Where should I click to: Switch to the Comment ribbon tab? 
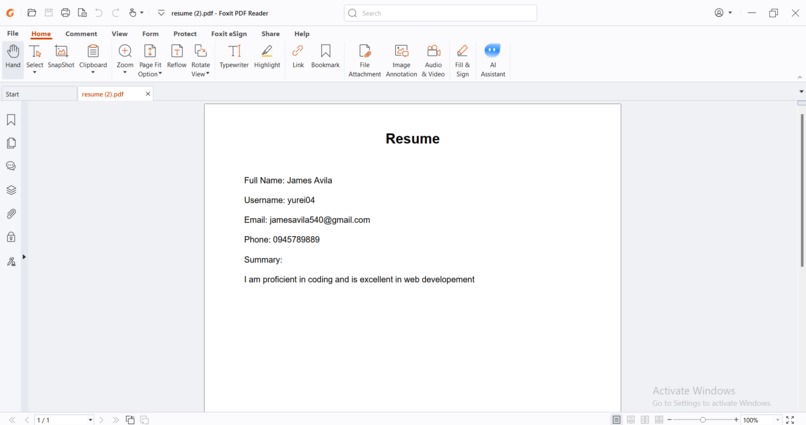(x=81, y=33)
